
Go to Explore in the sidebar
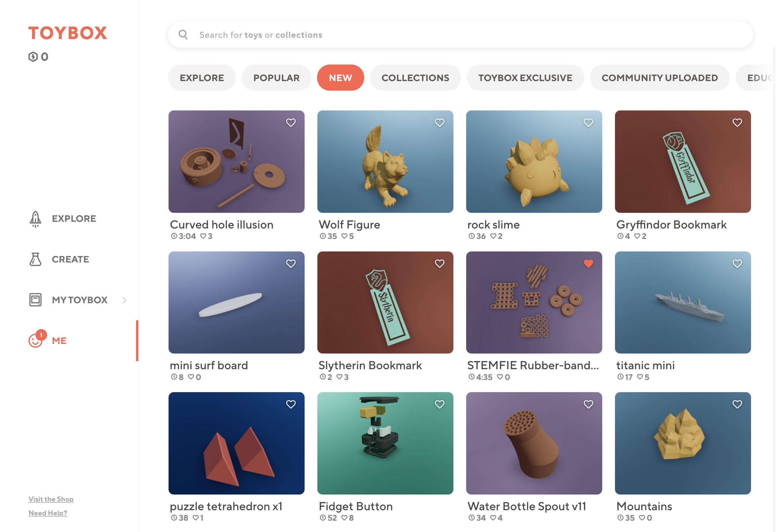click(74, 219)
